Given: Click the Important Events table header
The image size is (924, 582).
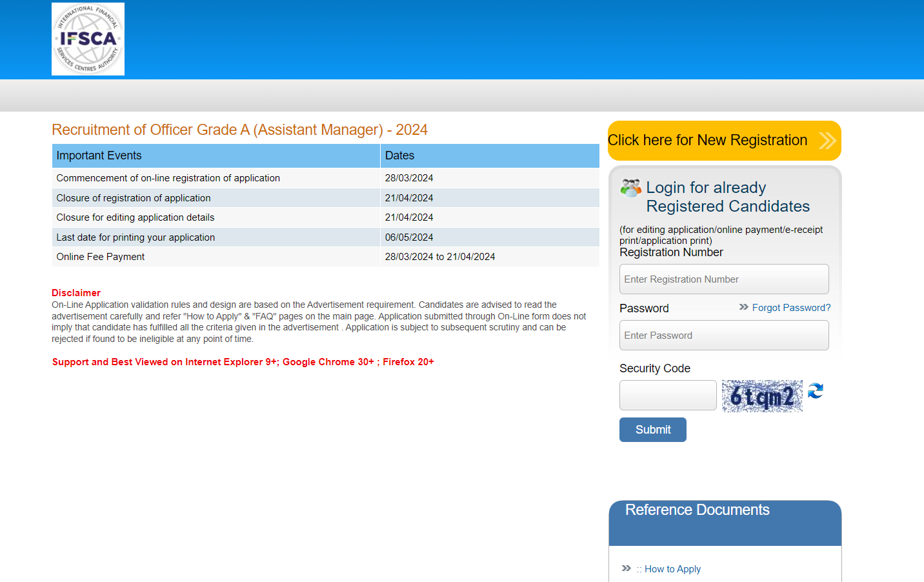Looking at the screenshot, I should 99,156.
